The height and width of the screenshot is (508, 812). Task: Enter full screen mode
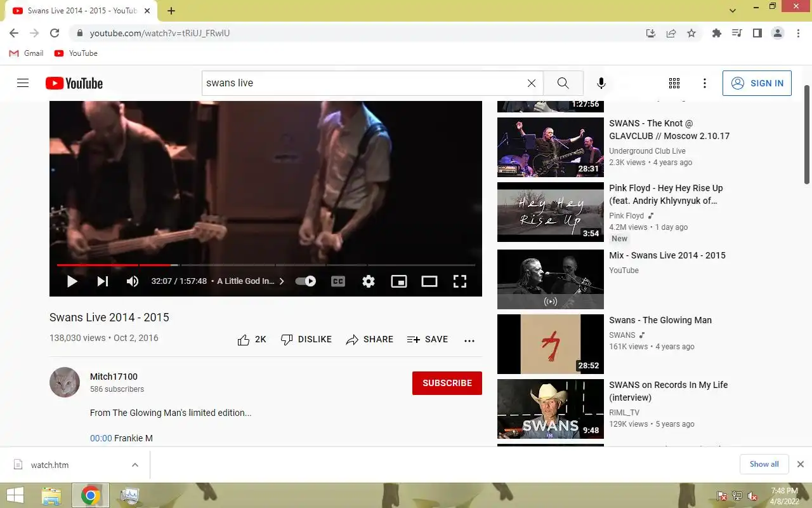[460, 281]
